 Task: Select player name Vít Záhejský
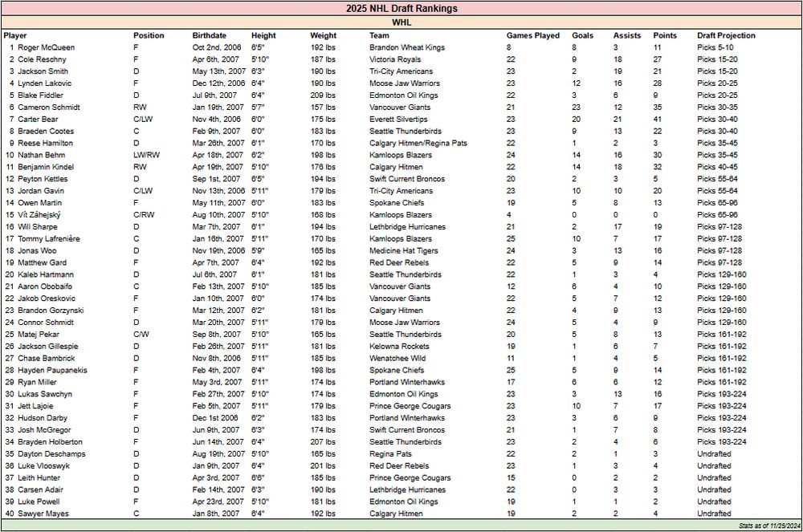[39, 215]
